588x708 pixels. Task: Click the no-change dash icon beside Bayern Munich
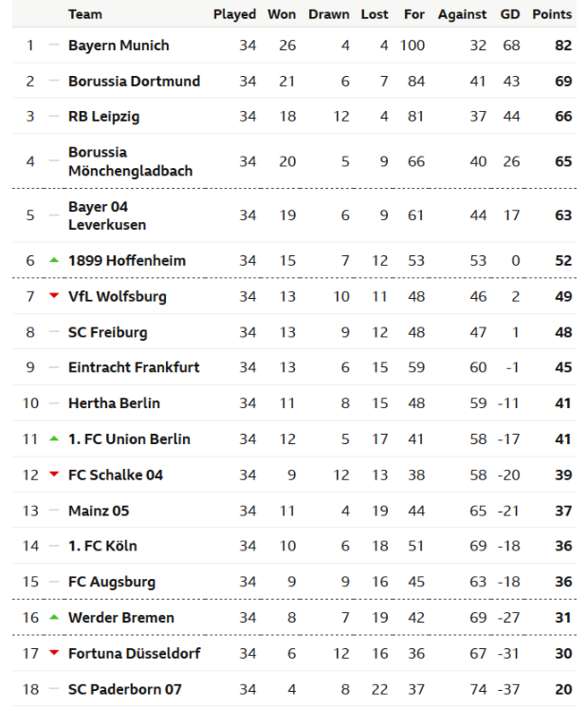[x=54, y=46]
